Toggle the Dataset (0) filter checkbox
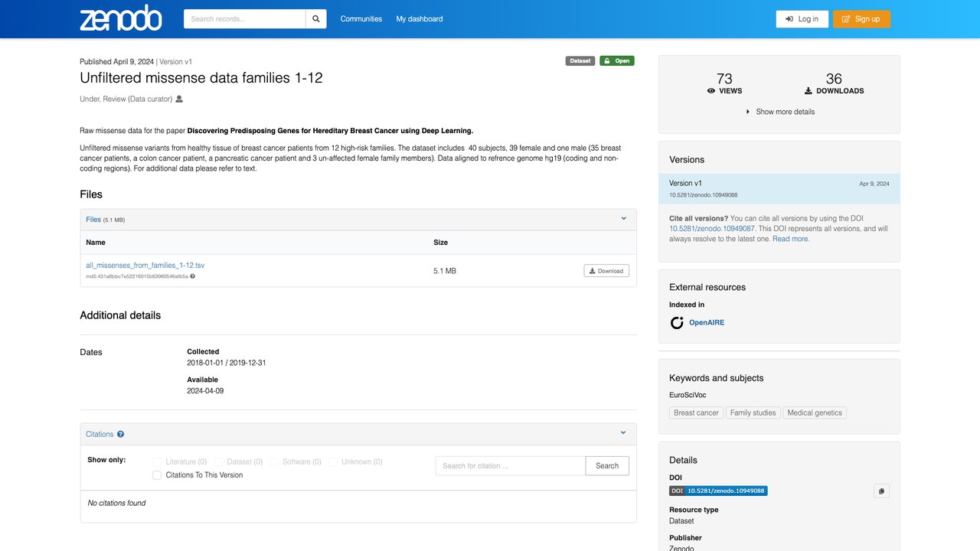 click(218, 461)
